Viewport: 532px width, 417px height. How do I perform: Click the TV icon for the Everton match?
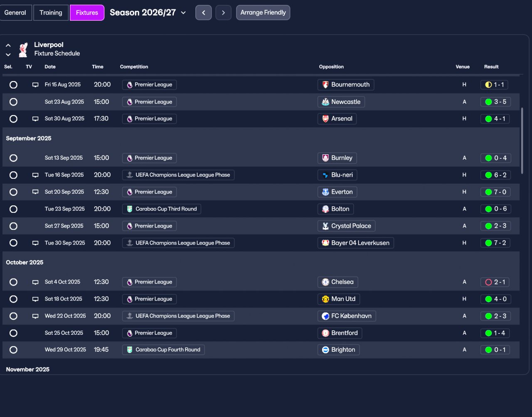click(35, 192)
